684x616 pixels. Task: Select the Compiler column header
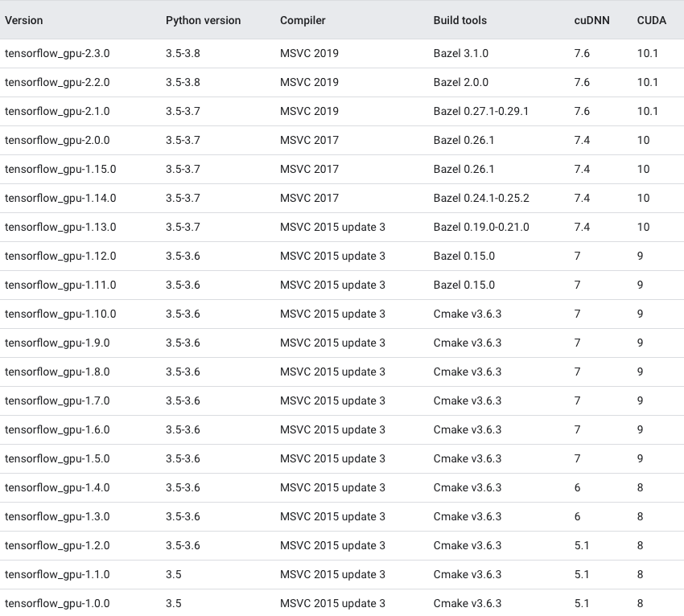coord(303,20)
